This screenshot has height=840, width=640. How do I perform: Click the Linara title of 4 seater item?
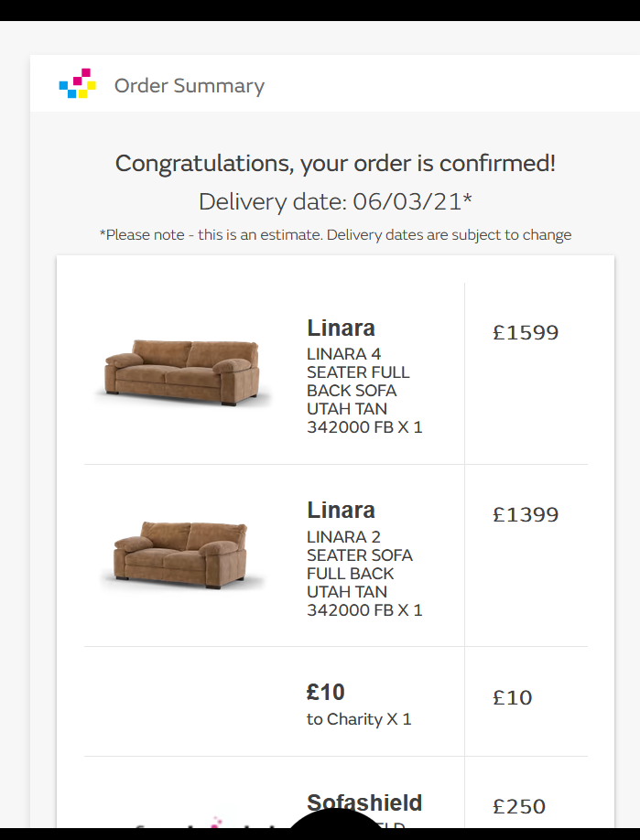click(341, 328)
